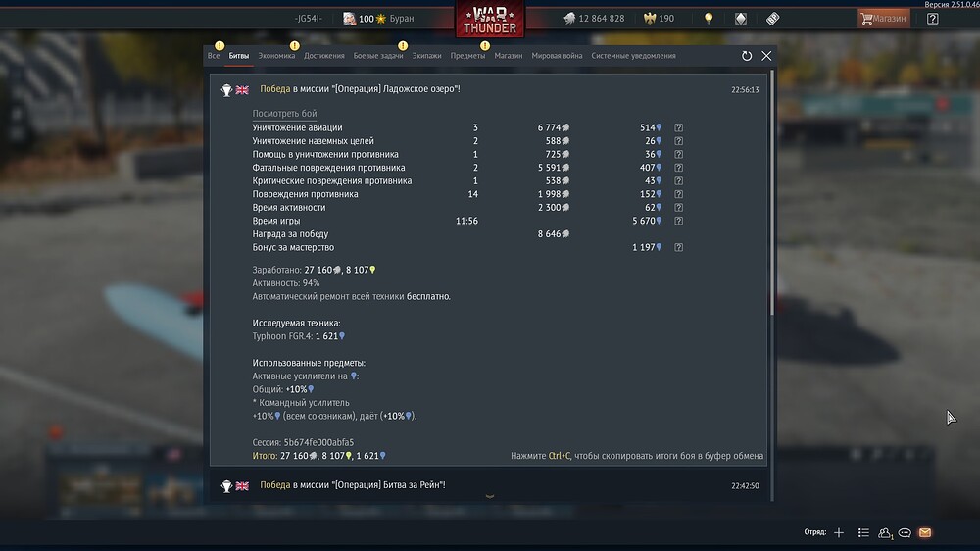The image size is (980, 551).
Task: Open the Магазин shop button
Action: (x=883, y=19)
